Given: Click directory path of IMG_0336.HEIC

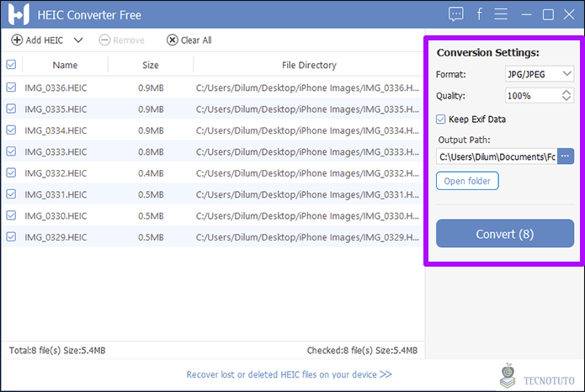Looking at the screenshot, I should (307, 88).
